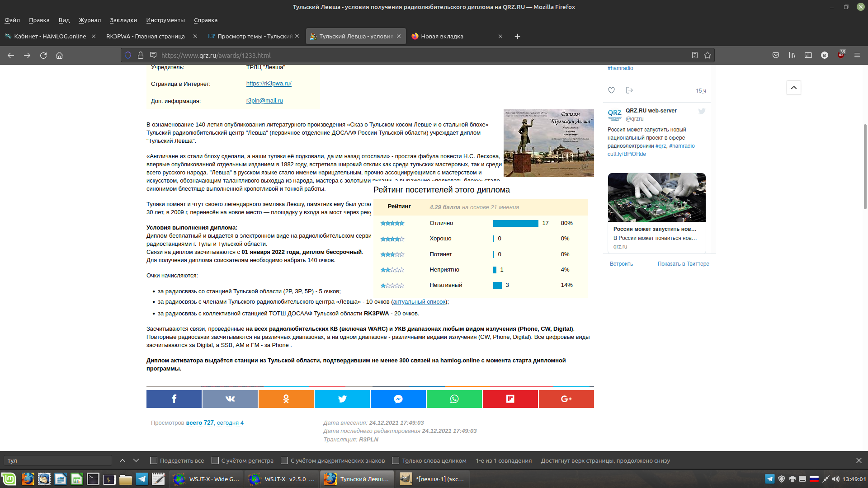
Task: Enable 'Только слова целиком' checkbox
Action: coord(396,460)
